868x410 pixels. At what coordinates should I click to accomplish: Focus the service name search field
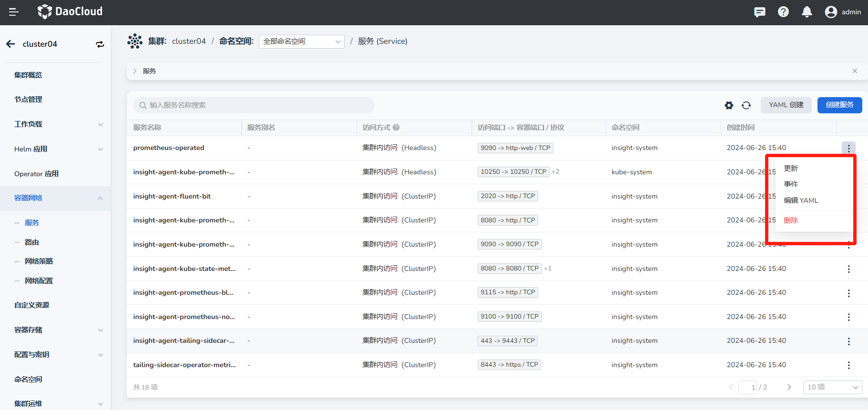[x=255, y=105]
